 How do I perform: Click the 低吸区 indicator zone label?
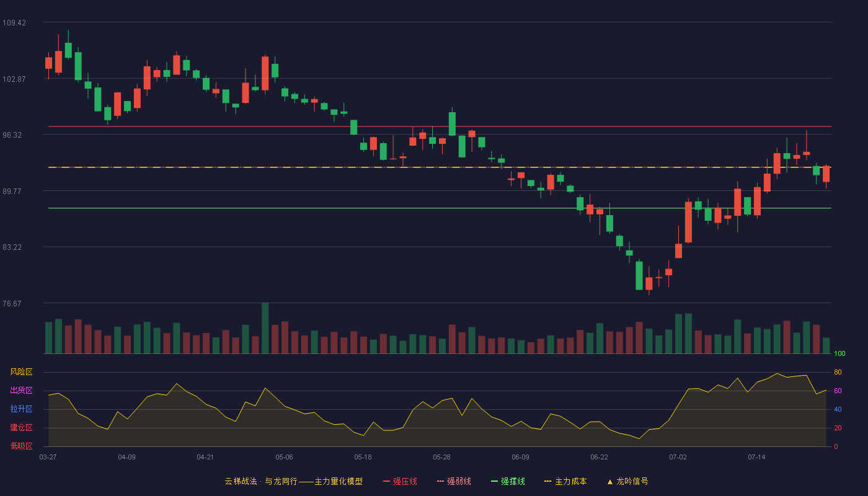pos(21,446)
